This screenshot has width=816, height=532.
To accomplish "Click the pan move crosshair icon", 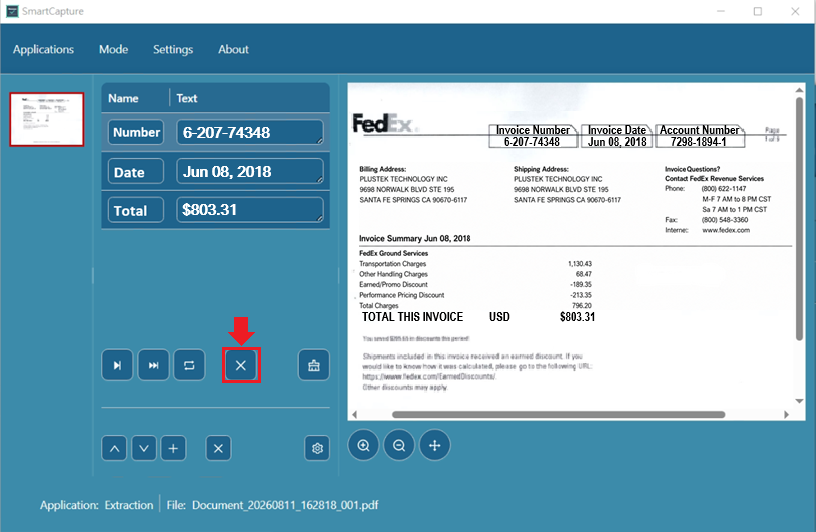I will pyautogui.click(x=435, y=445).
